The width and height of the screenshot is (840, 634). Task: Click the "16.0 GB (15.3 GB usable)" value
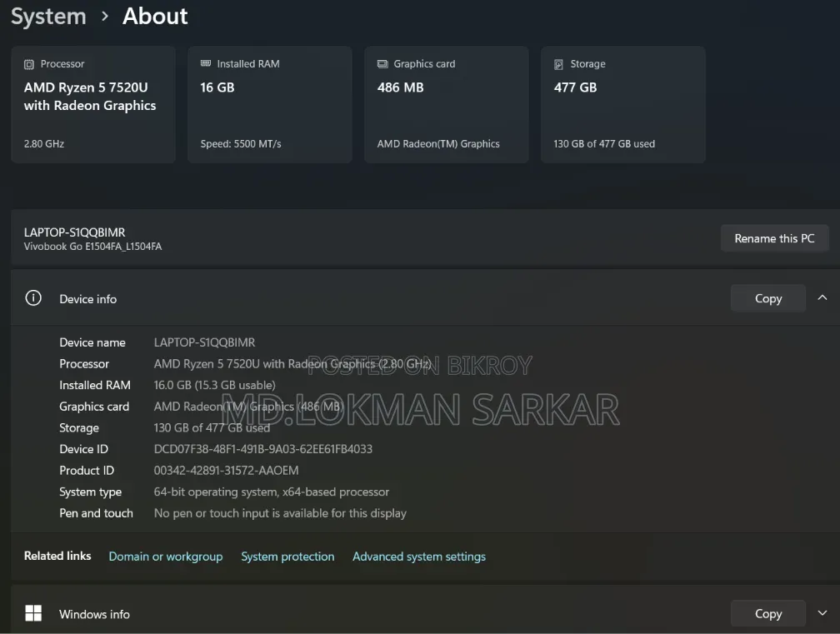(214, 386)
